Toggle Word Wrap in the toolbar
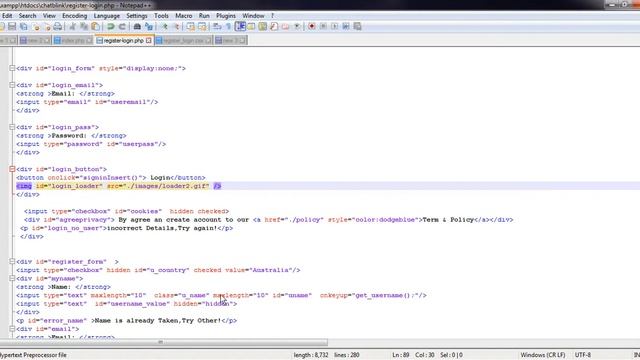This screenshot has height=360, width=640. point(217,27)
